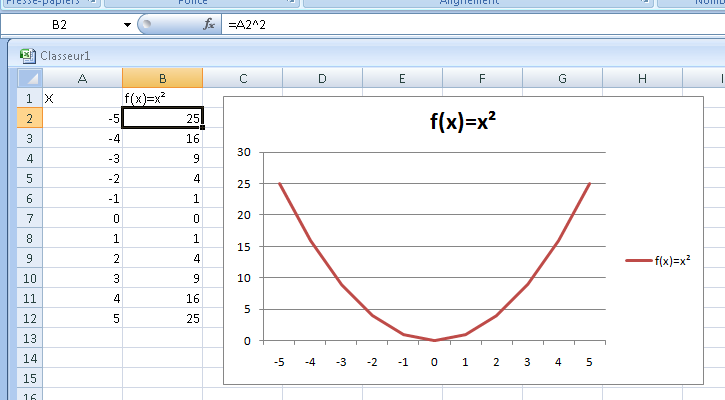Select row 2 header

click(x=30, y=118)
